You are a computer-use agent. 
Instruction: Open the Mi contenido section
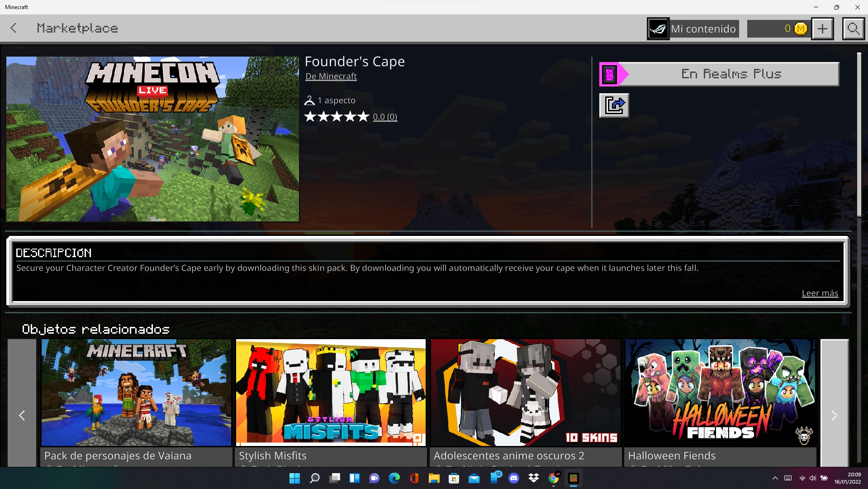(x=703, y=29)
